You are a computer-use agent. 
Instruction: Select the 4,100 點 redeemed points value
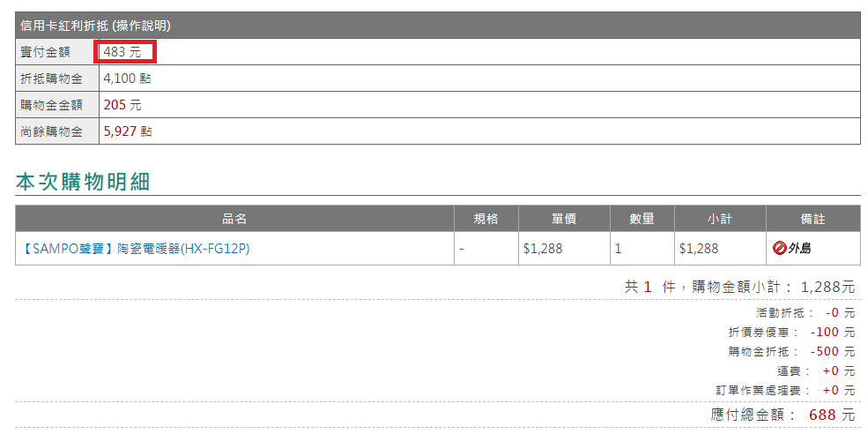[127, 79]
